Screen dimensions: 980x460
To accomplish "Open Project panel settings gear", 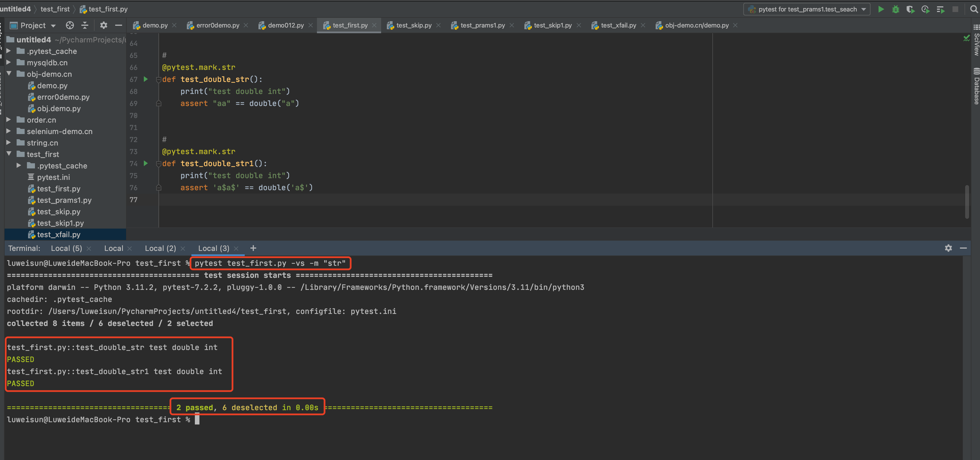I will (x=103, y=25).
